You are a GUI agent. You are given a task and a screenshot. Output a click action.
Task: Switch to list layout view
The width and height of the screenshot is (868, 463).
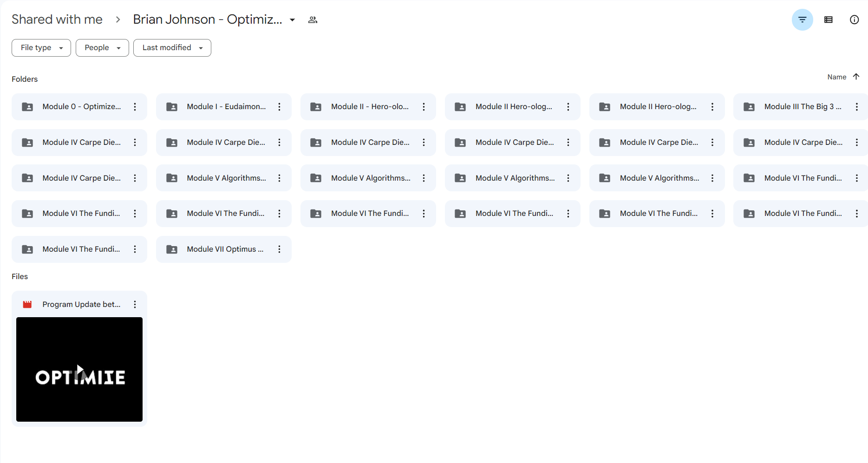tap(828, 20)
